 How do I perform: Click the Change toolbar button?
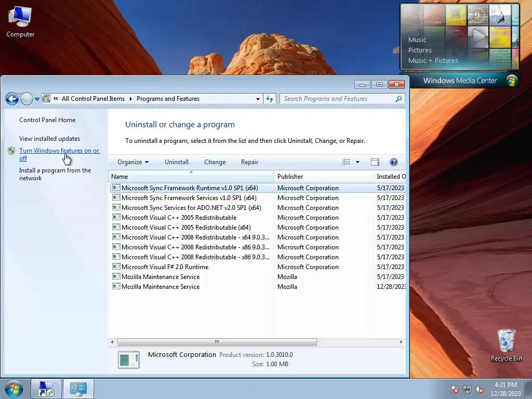[x=215, y=162]
